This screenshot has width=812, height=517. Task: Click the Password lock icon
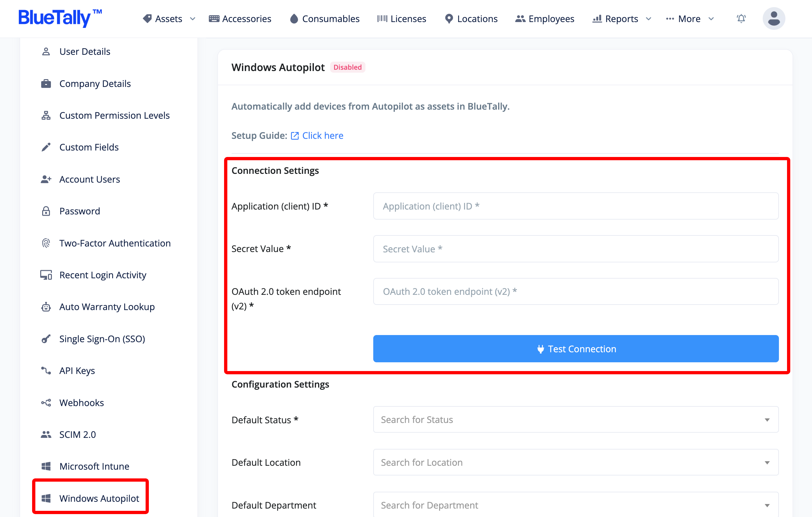[x=46, y=211]
